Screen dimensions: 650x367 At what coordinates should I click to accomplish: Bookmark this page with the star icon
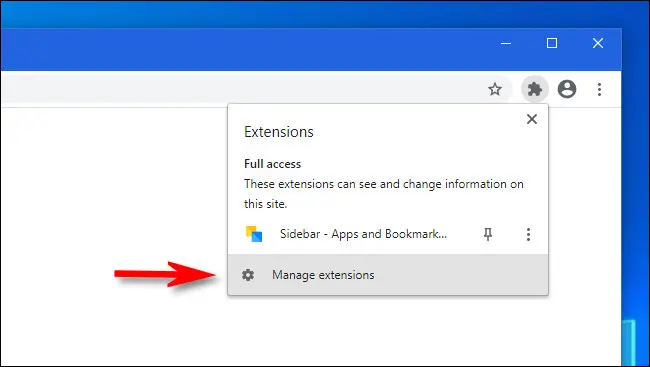495,89
